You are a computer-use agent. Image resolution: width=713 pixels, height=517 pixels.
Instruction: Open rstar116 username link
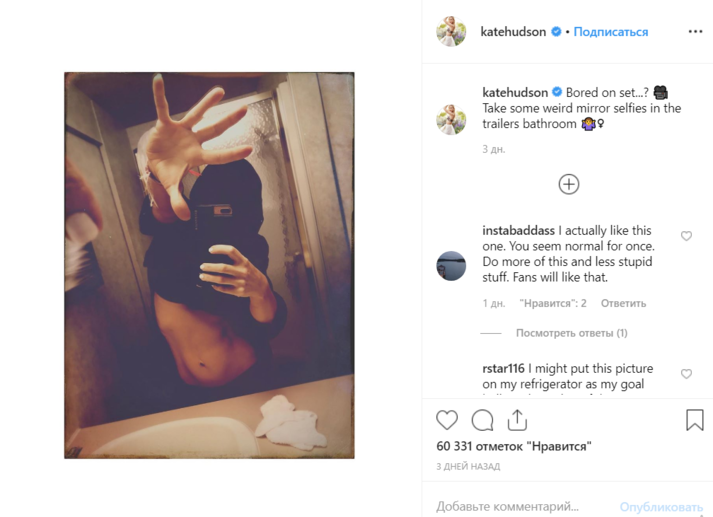(503, 368)
